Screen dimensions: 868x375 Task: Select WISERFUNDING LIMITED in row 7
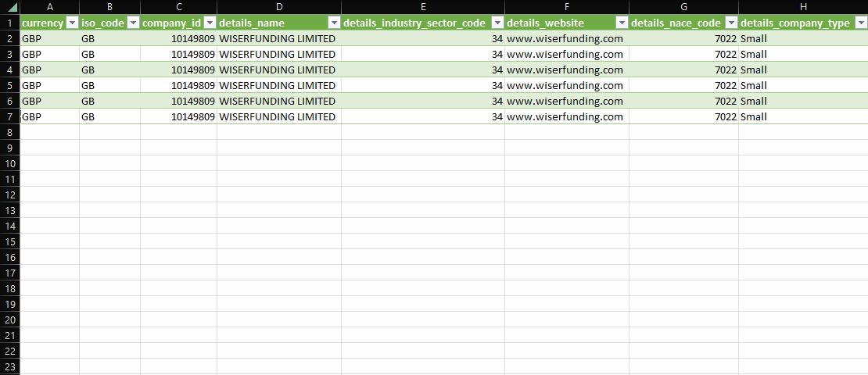(279, 116)
